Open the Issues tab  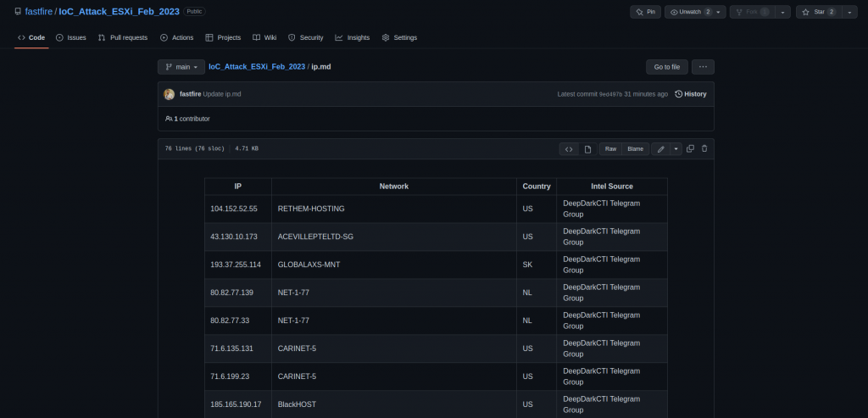(71, 37)
